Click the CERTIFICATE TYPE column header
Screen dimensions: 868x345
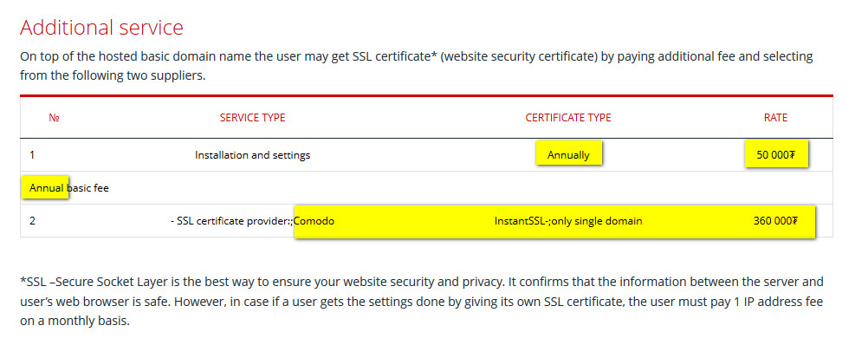568,117
